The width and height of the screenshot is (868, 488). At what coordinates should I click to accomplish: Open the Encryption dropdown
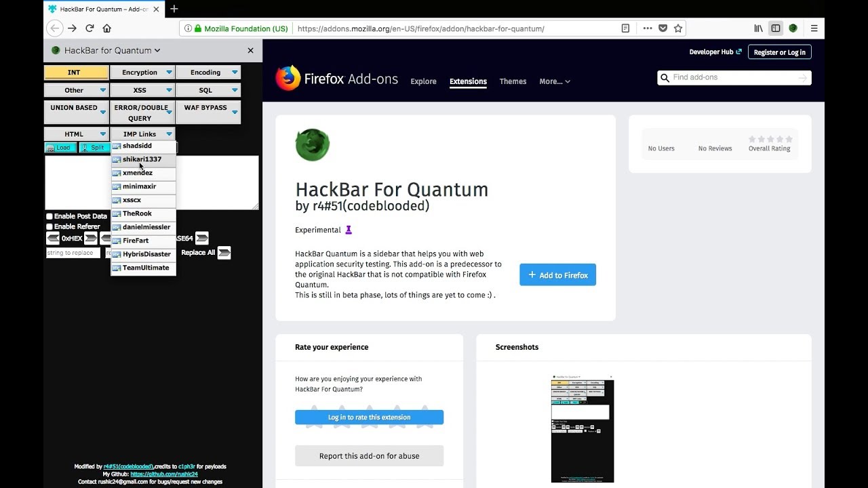point(142,73)
